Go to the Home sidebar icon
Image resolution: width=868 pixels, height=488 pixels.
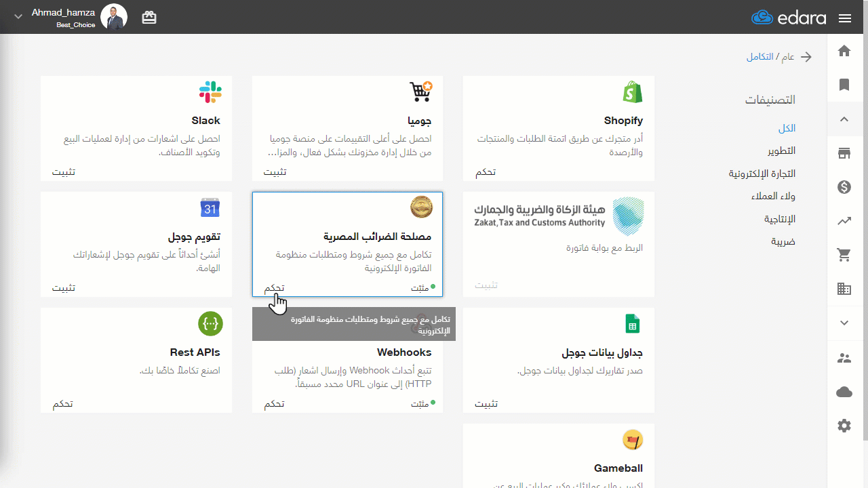[x=844, y=51]
